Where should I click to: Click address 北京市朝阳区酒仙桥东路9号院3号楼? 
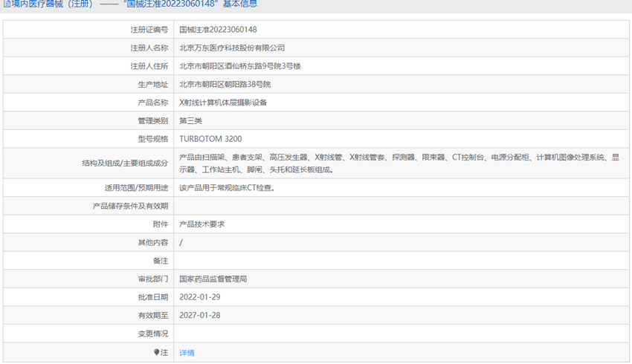(240, 66)
